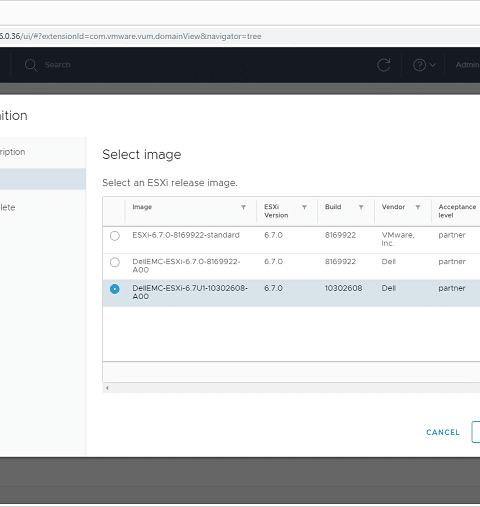Image resolution: width=480 pixels, height=507 pixels.
Task: Open the help question mark menu
Action: point(419,65)
